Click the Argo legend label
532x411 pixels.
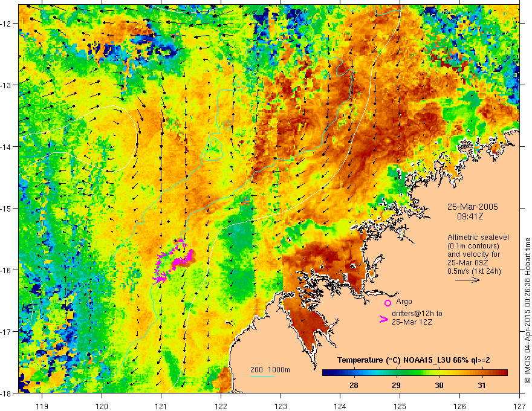(404, 302)
